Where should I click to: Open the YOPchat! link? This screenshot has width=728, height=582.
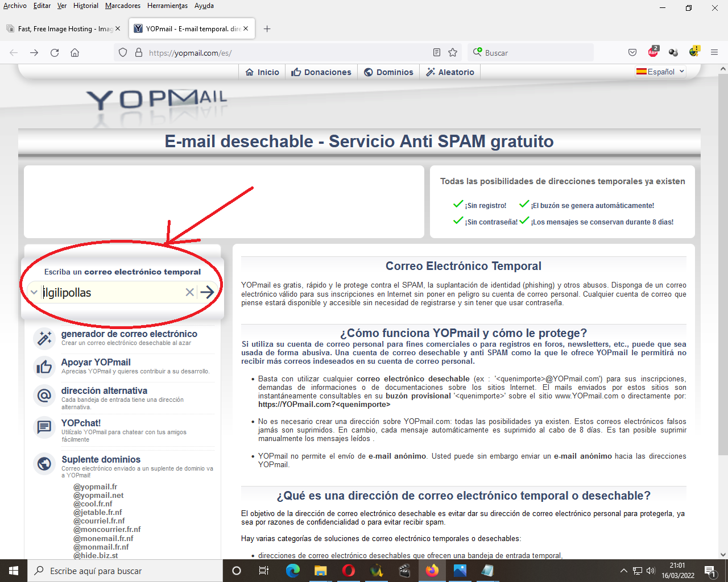pyautogui.click(x=81, y=423)
